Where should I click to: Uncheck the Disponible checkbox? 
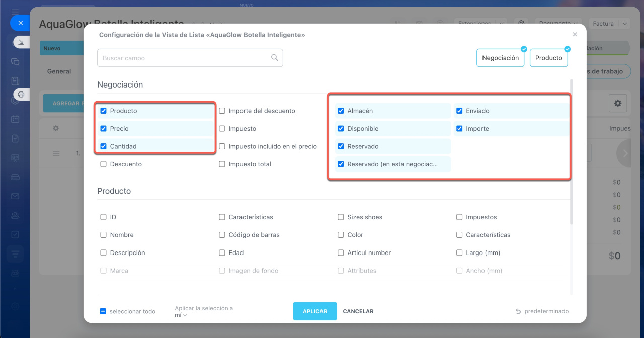point(341,128)
